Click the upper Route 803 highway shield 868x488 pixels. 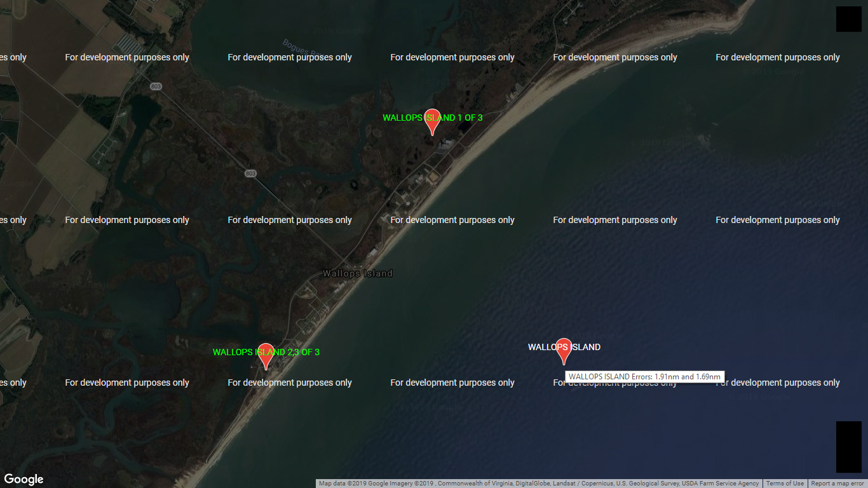pyautogui.click(x=156, y=86)
